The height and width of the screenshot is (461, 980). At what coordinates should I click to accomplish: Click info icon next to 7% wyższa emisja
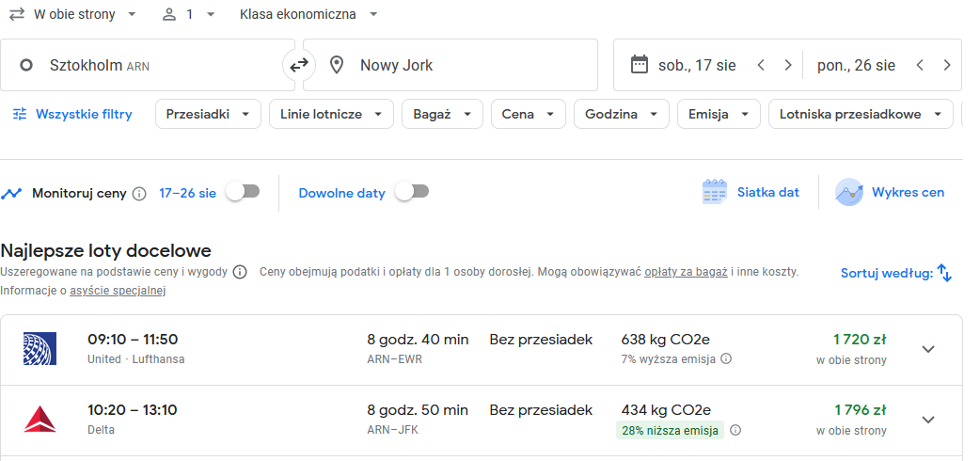[x=726, y=359]
